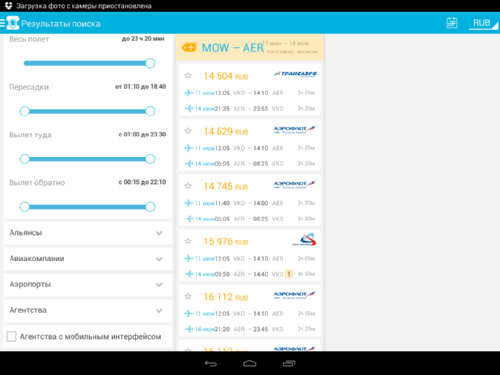Tap the Android home navigation button
Screen dimensions: 500x375
tap(250, 363)
